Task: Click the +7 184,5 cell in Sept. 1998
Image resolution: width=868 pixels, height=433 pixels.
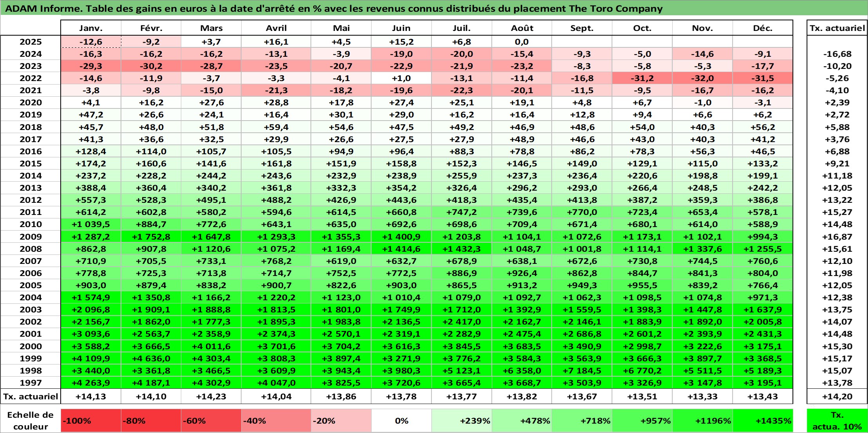Action: coord(582,370)
